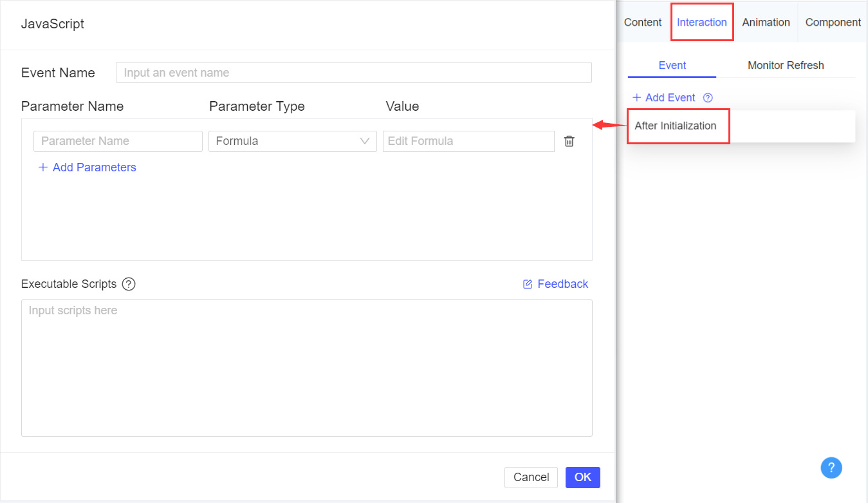
Task: Click the Edit Formula value field
Action: coord(468,140)
